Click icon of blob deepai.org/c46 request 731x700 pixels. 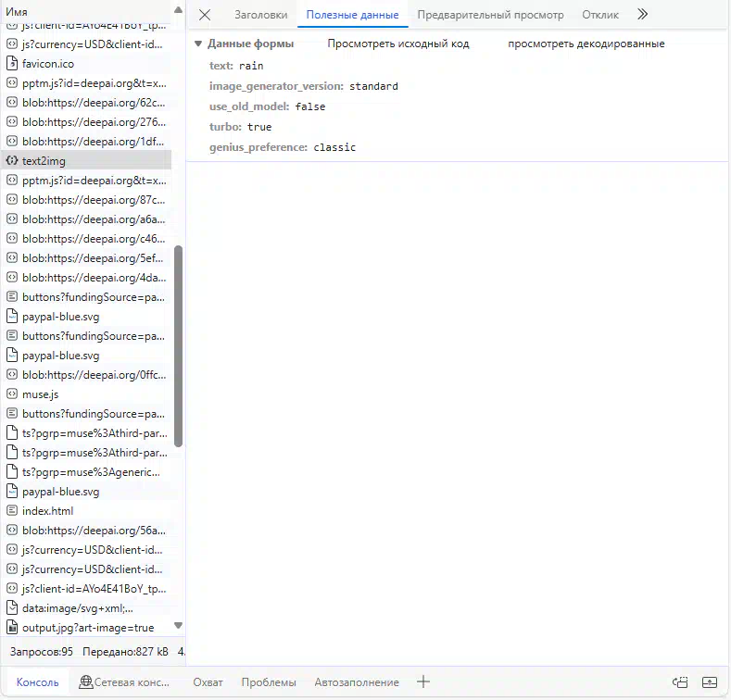pyautogui.click(x=12, y=239)
